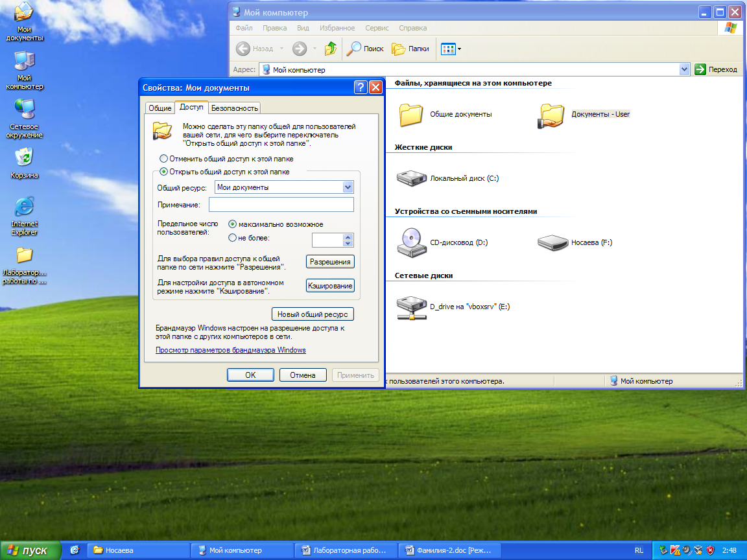Select the Мой компьютер desktop icon
This screenshot has height=560, width=747.
click(x=24, y=71)
